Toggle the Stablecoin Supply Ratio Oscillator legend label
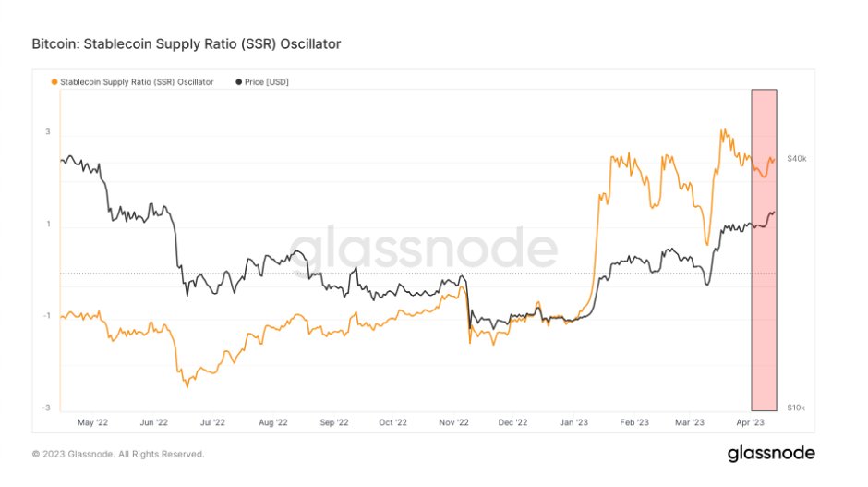The image size is (868, 487). coord(138,82)
